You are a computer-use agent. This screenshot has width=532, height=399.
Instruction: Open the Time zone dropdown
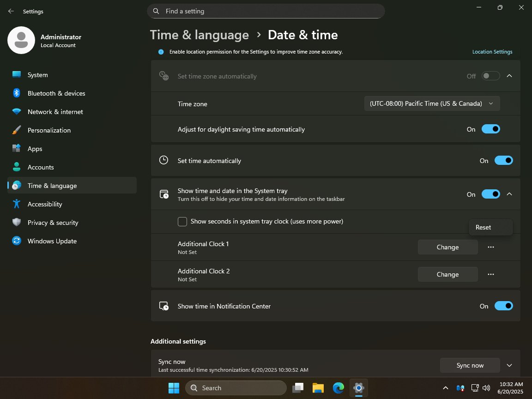click(x=432, y=104)
